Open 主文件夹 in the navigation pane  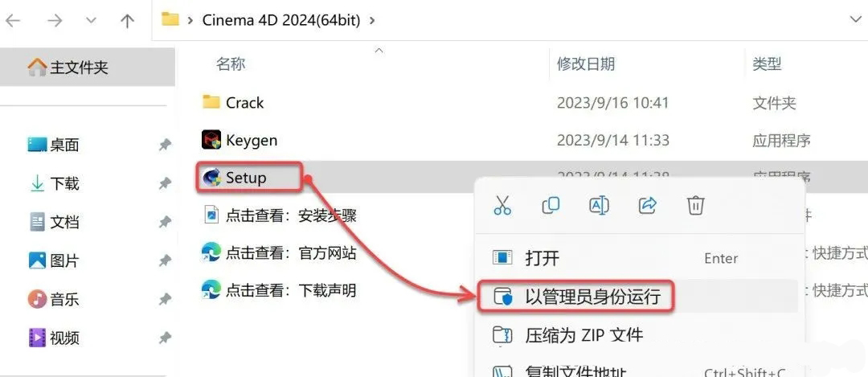[79, 68]
